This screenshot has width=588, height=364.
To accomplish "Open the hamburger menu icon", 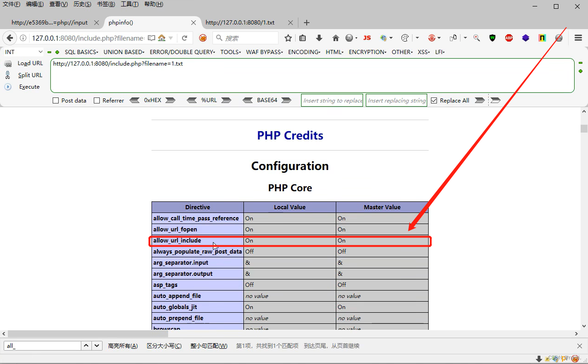I will [x=578, y=38].
